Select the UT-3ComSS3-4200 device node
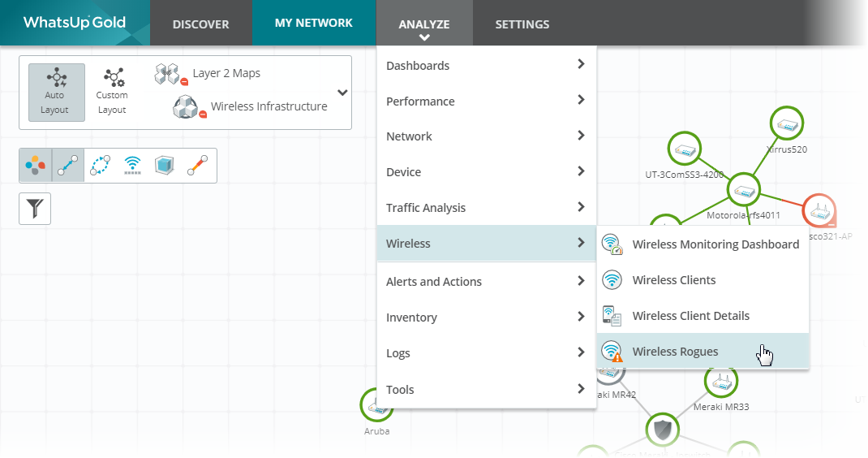Screen dimensions: 868x458 685,149
